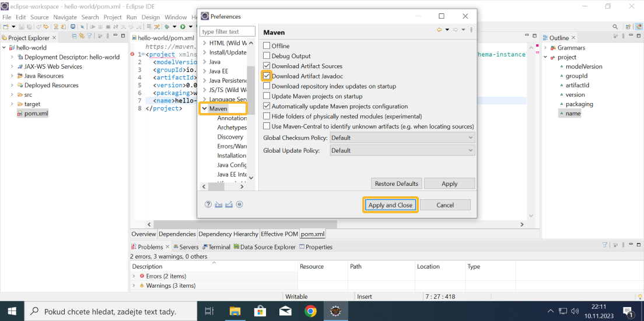Expand the Java EE preferences node
The image size is (644, 321).
click(x=204, y=71)
